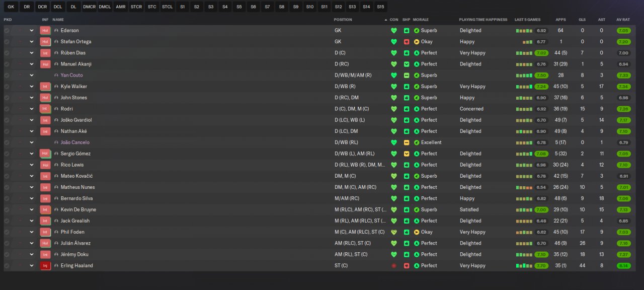Click Rúben Dias's Perfect morale icon

pos(417,53)
